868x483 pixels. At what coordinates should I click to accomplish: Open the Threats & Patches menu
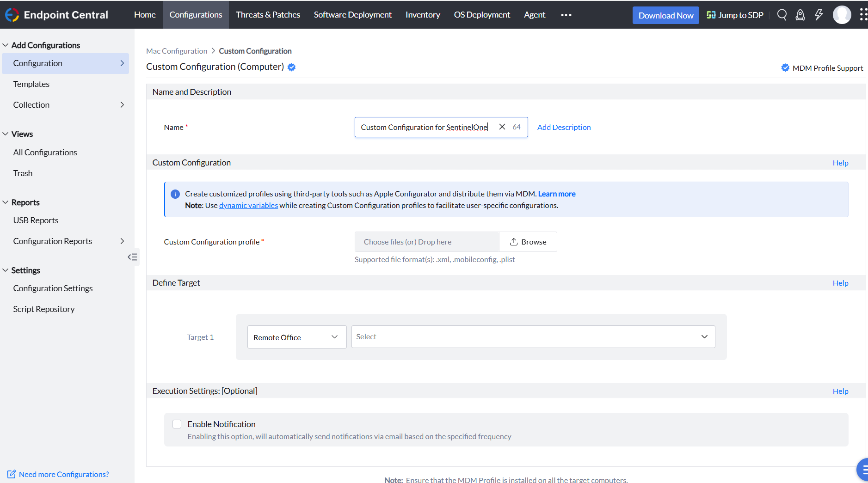click(x=268, y=14)
